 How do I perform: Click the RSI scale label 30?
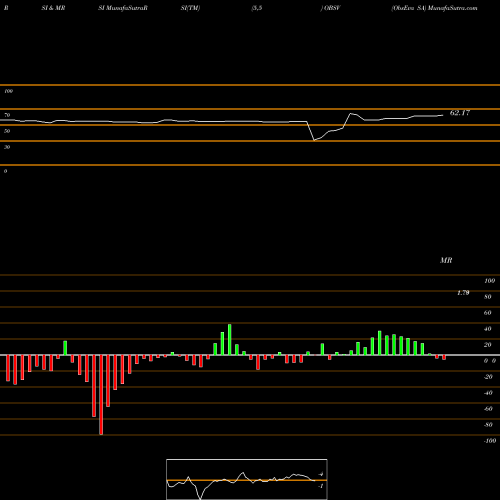tap(7, 147)
